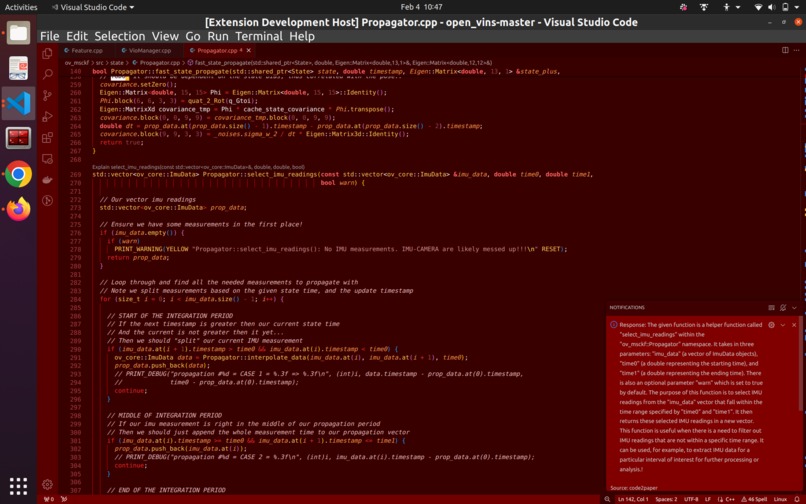This screenshot has width=806, height=504.
Task: Open the Run and Debug view
Action: pyautogui.click(x=47, y=117)
